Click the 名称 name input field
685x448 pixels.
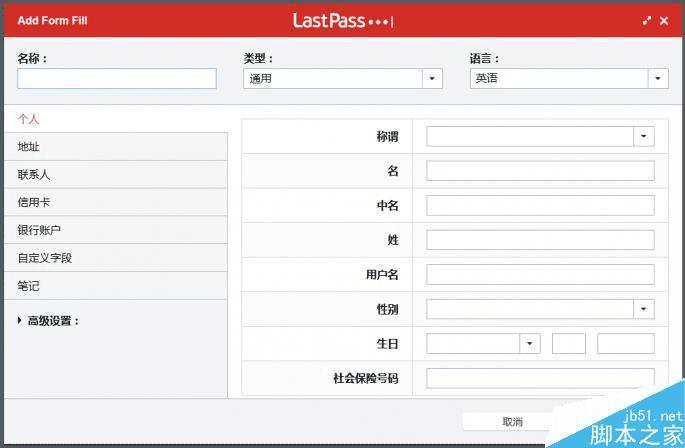117,79
